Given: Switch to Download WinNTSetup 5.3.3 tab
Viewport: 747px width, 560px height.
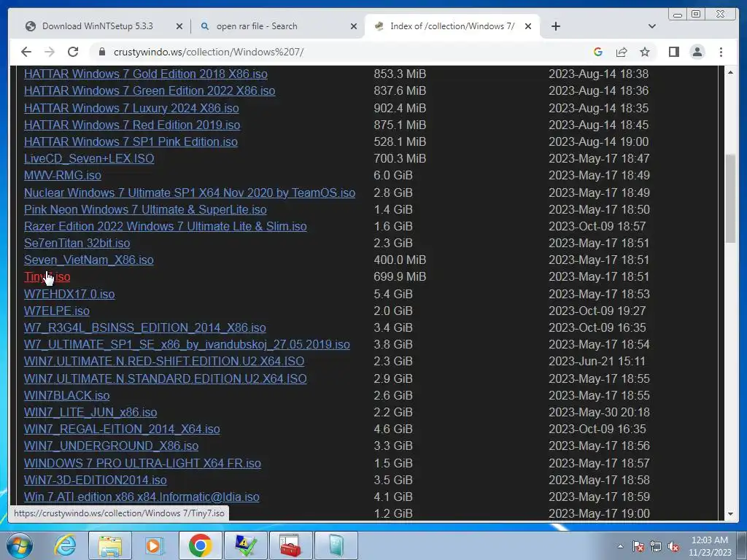Looking at the screenshot, I should (98, 26).
